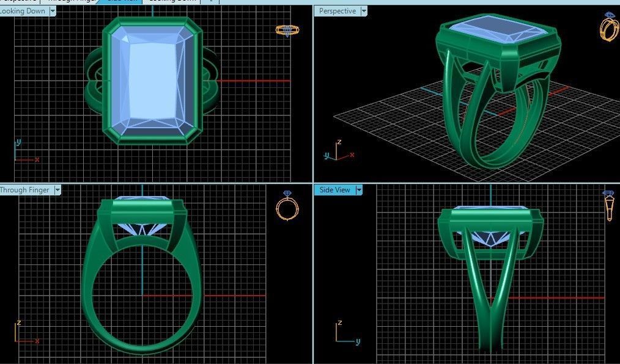The width and height of the screenshot is (620, 364).
Task: Activate the Side View viewport title
Action: coord(335,190)
